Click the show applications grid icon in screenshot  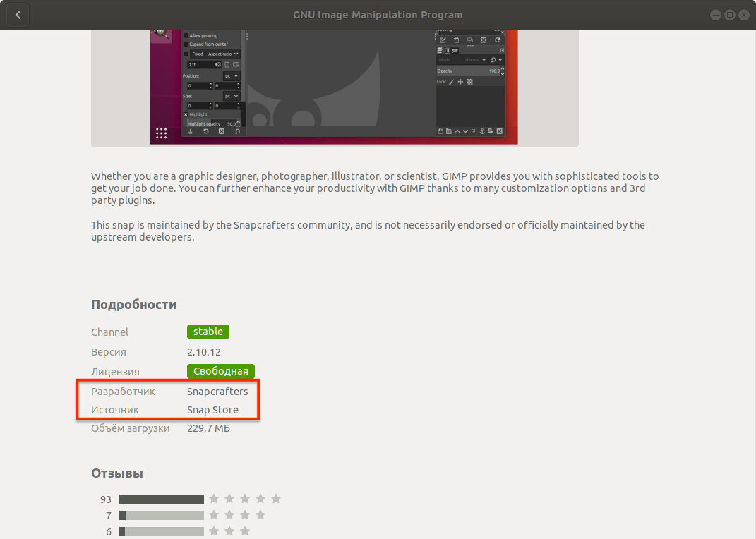point(161,133)
